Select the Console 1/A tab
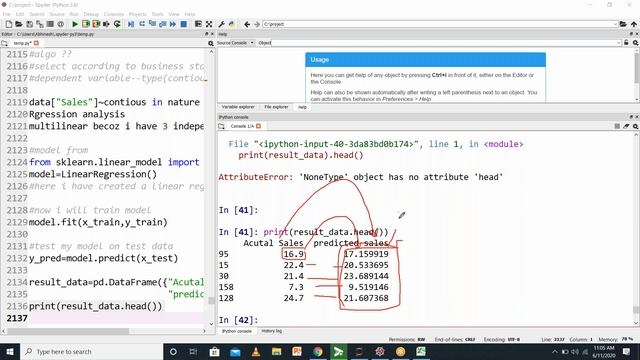 (245, 126)
